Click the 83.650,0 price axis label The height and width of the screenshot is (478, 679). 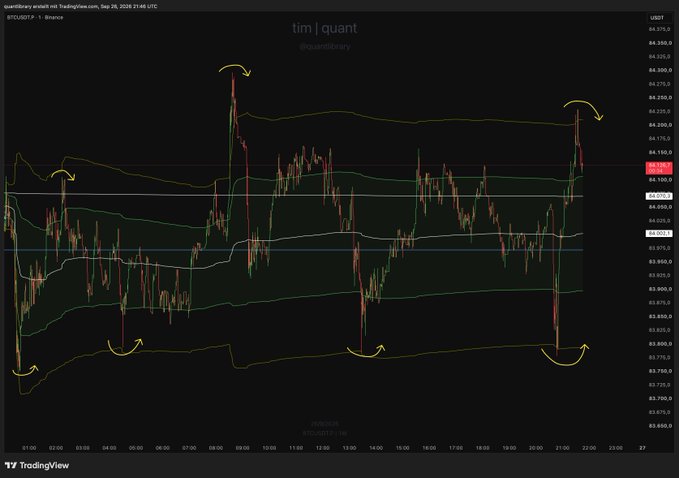pyautogui.click(x=660, y=426)
